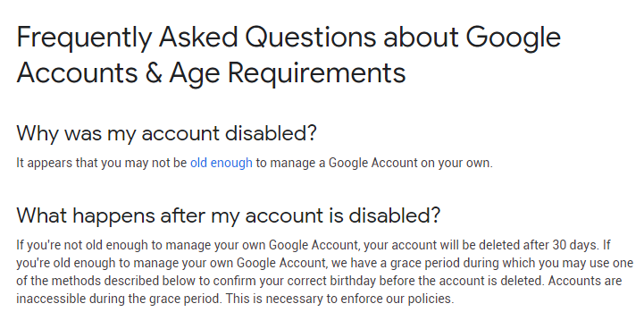The width and height of the screenshot is (644, 329).
Task: Click the sentence starting "It appears that you"
Action: (255, 163)
